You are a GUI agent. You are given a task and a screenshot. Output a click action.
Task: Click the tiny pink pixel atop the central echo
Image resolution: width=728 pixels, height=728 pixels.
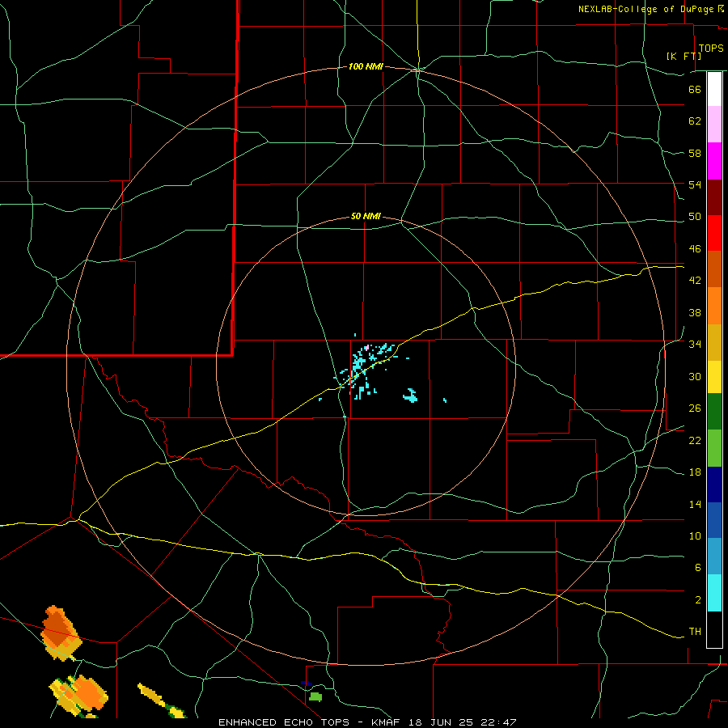(x=366, y=347)
